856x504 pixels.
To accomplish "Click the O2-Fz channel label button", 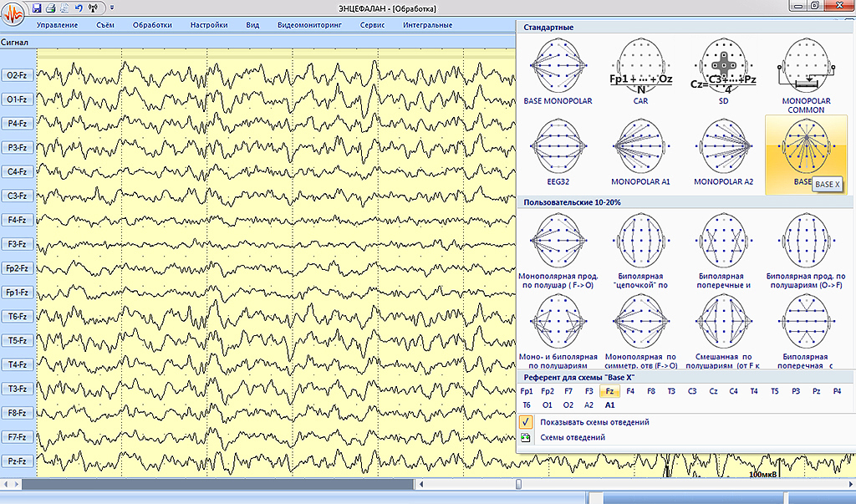I will tap(18, 75).
